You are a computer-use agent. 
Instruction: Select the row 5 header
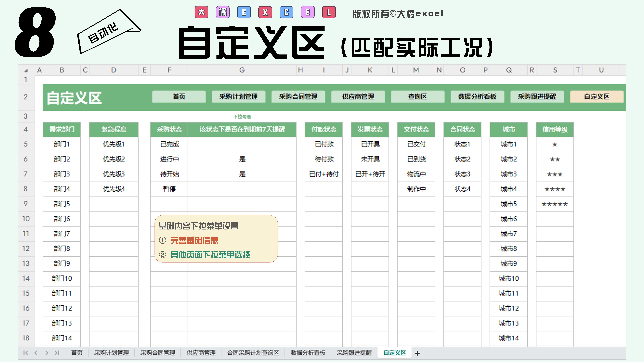(26, 144)
